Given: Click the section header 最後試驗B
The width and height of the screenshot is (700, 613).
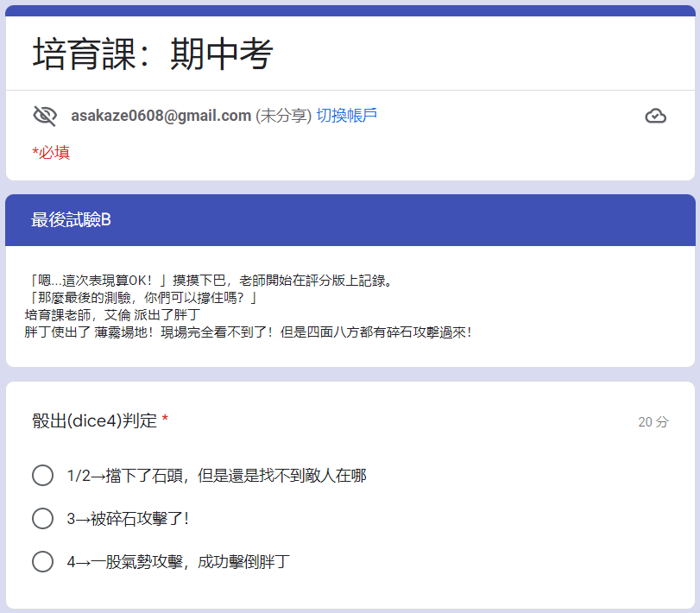Looking at the screenshot, I should click(71, 219).
